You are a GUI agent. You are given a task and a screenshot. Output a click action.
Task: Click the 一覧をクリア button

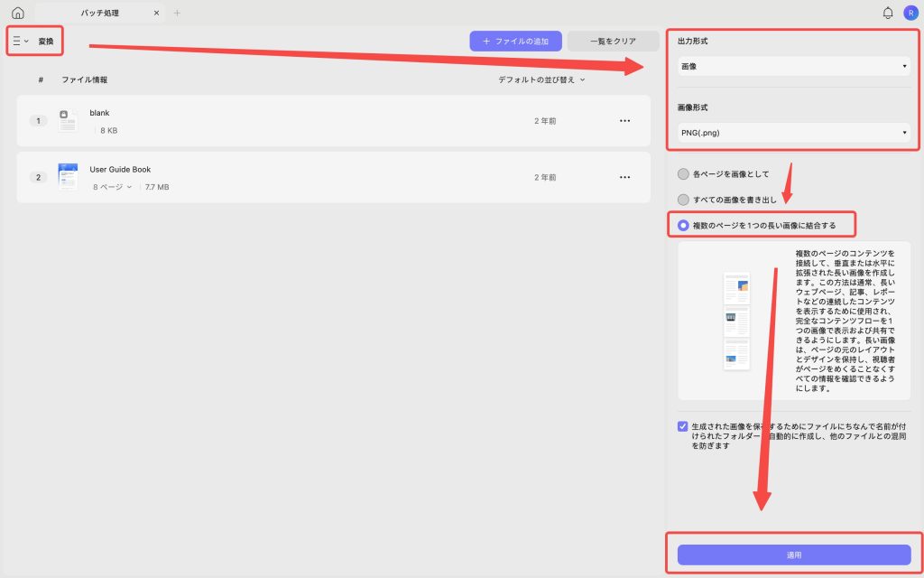coord(613,42)
